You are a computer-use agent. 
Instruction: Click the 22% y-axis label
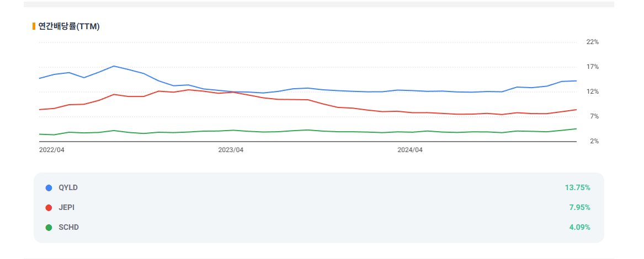[593, 42]
